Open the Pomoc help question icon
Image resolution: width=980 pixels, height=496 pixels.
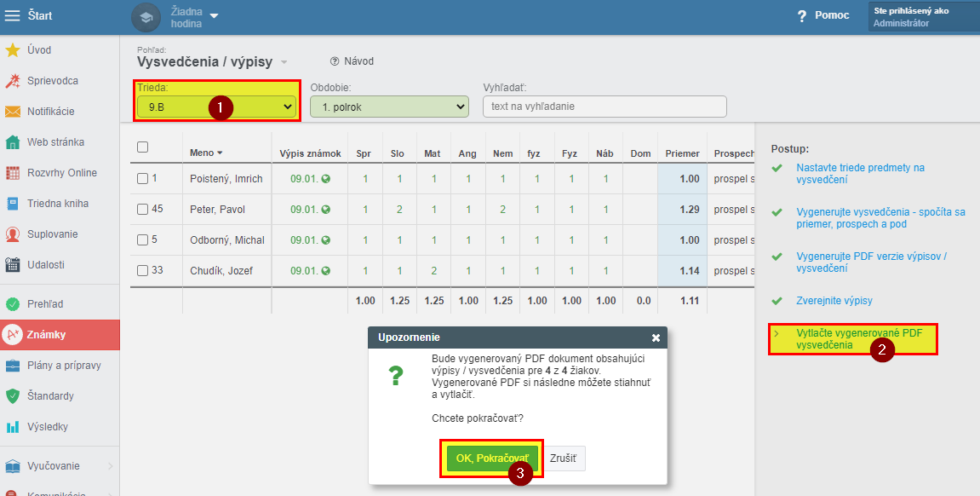click(801, 16)
